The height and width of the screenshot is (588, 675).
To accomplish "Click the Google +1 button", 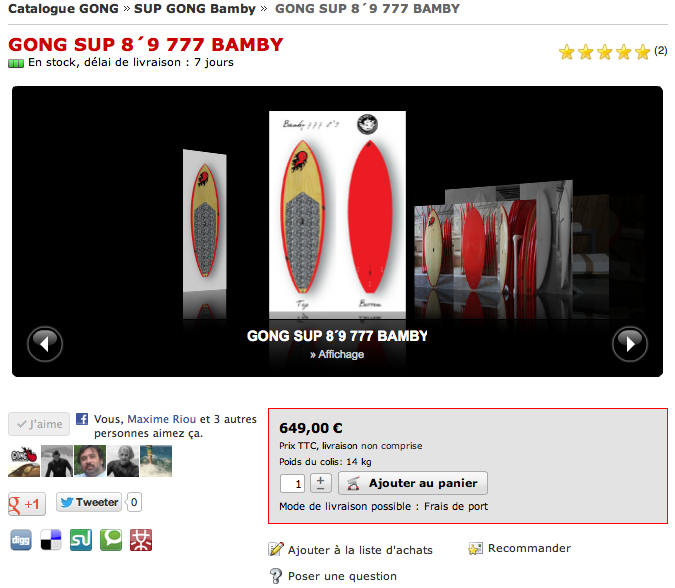I will 27,504.
